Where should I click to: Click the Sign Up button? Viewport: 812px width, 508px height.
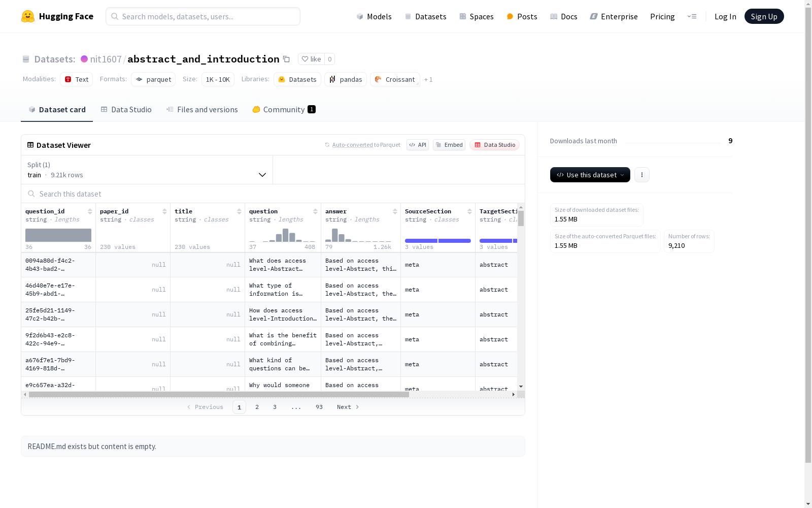(x=764, y=16)
